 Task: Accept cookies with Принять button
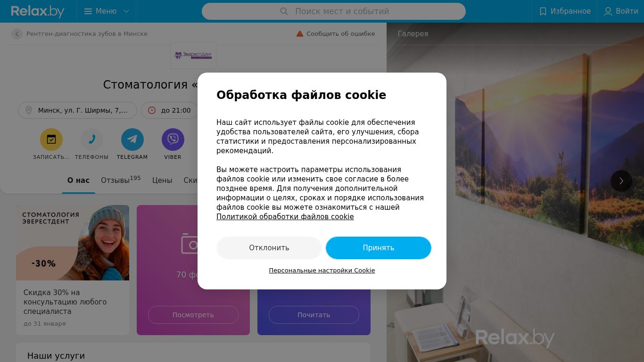pos(379,248)
